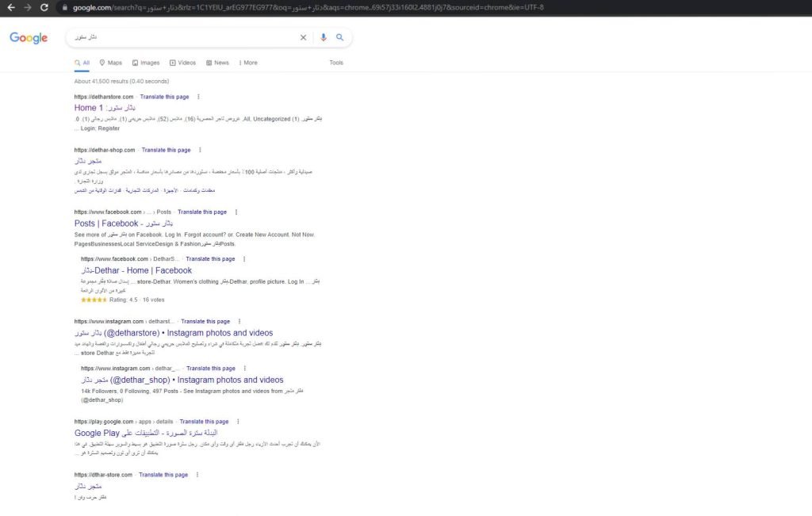The image size is (812, 516).
Task: Reload the page with the refresh icon
Action: click(44, 8)
